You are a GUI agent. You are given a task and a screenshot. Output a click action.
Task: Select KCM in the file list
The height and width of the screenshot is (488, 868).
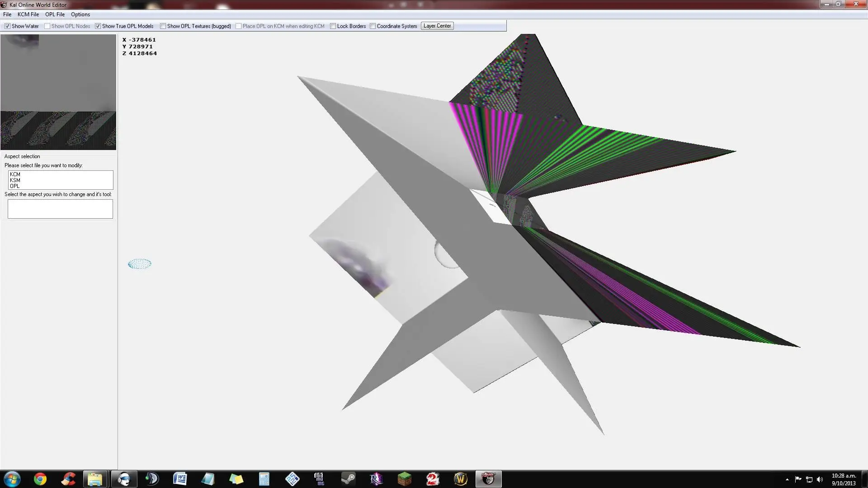tap(60, 174)
